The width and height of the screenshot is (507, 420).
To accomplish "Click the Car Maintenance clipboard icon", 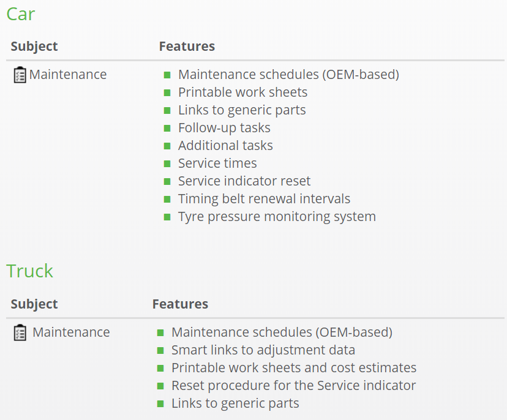I will (x=20, y=75).
